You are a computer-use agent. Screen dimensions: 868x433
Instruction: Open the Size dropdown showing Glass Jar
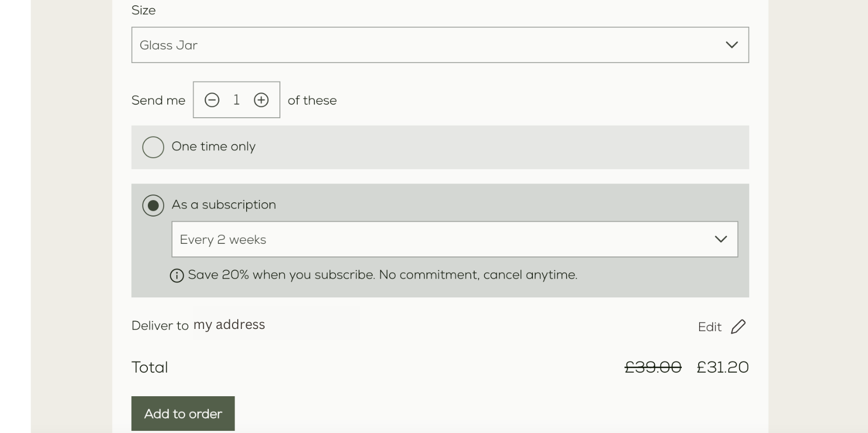[x=440, y=45]
